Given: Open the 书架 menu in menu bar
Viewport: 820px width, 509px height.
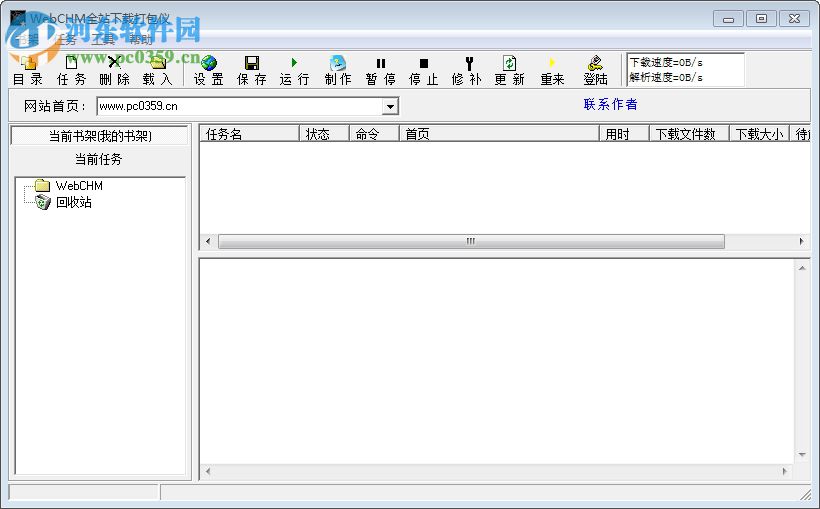Looking at the screenshot, I should pos(27,39).
